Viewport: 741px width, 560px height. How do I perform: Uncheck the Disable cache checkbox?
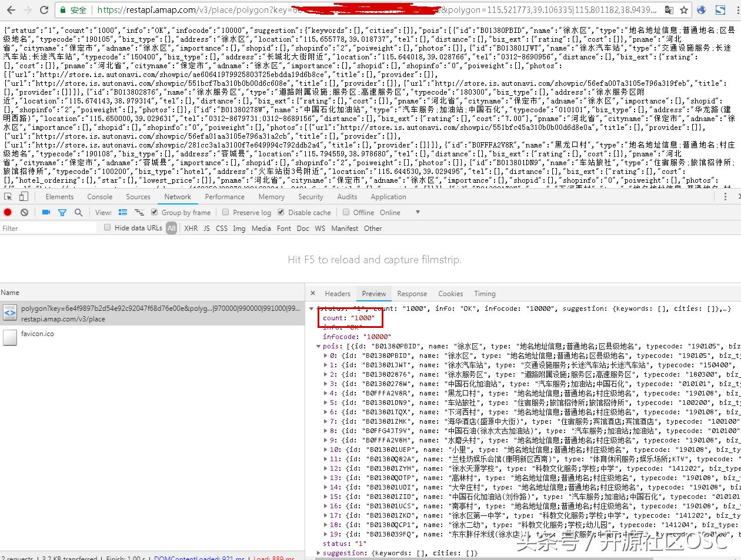click(x=281, y=212)
